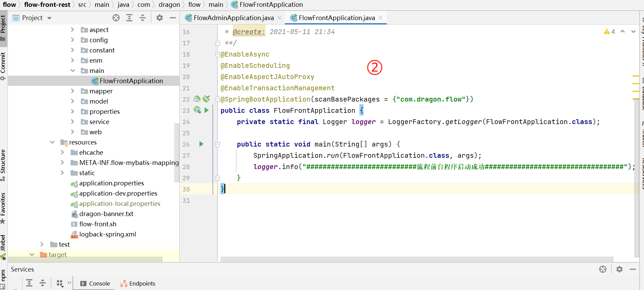
Task: Click FlowFrontApplication breadcrumb
Action: point(267,4)
